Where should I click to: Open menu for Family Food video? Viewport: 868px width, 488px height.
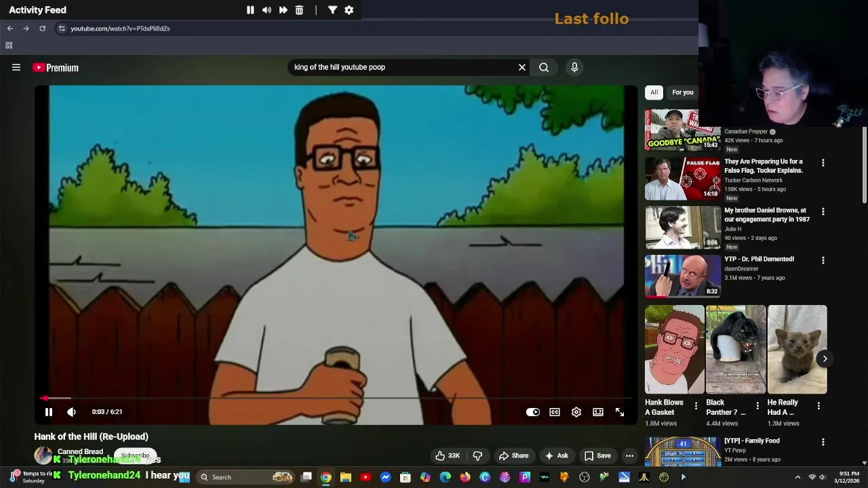click(x=823, y=442)
